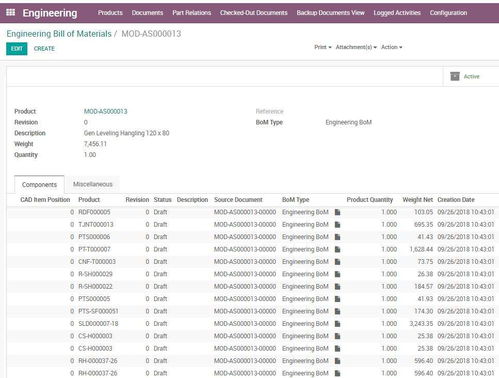Click the Engineering BoM type value
Screen dimensions: 499x378
[348, 122]
